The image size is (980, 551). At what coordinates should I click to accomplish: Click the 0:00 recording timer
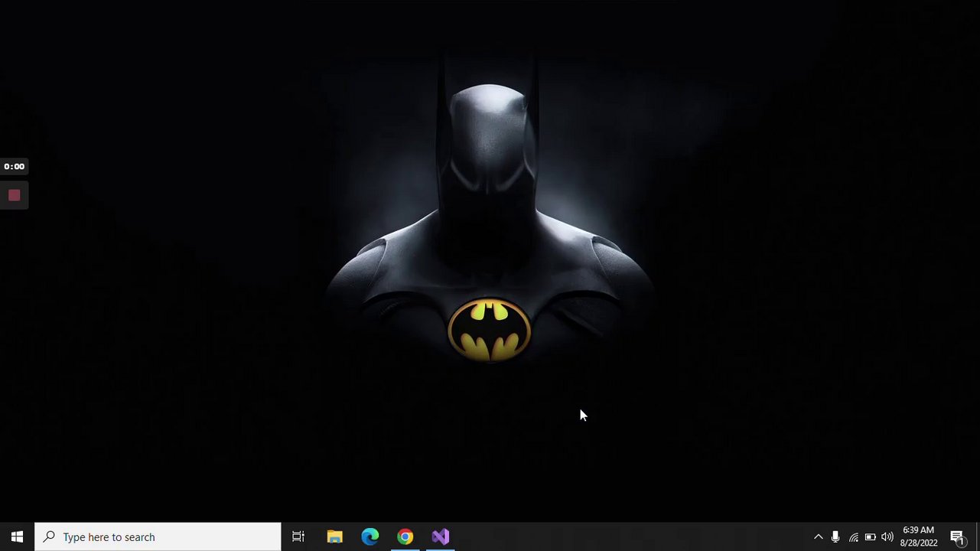click(14, 166)
